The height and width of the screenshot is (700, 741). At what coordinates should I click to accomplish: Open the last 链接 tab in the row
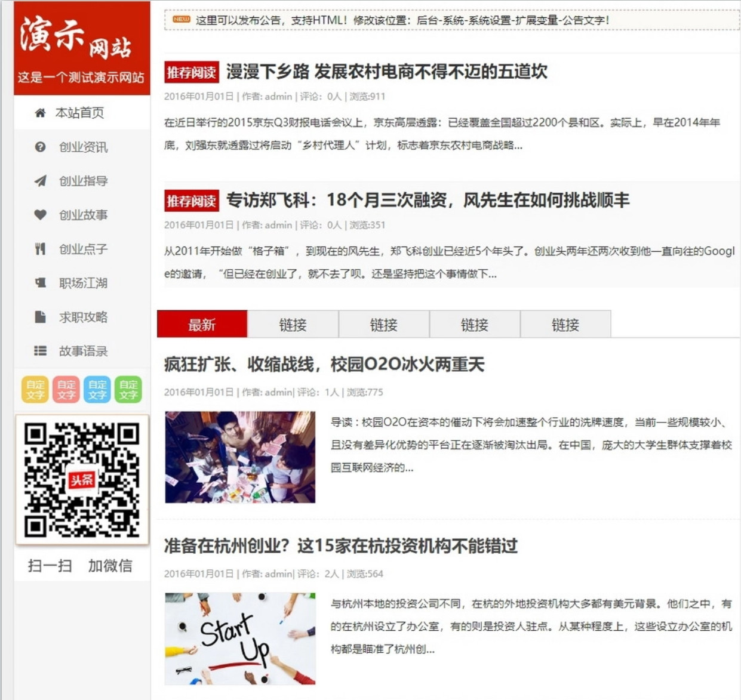[565, 324]
